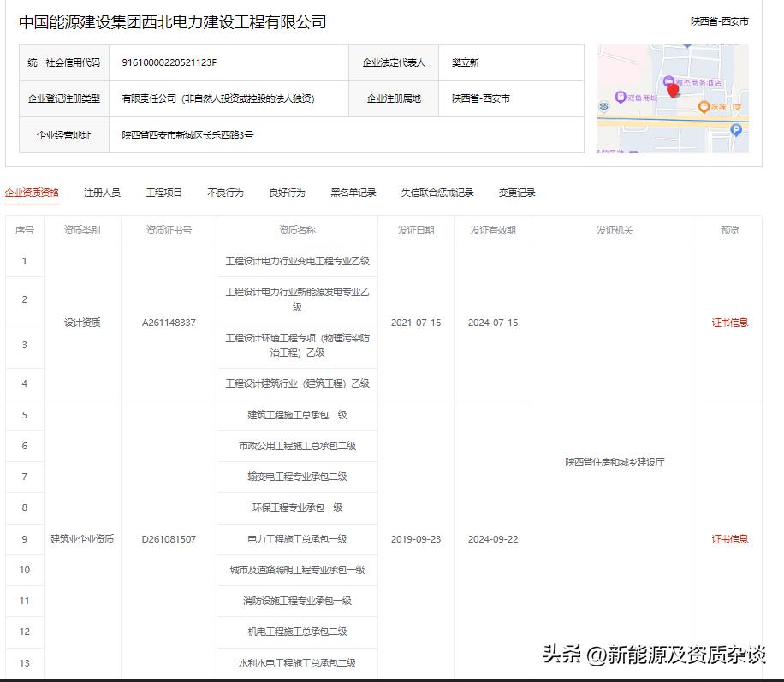Click the 双鱼商城 shopping mall icon on the map
This screenshot has height=682, width=784.
[621, 98]
